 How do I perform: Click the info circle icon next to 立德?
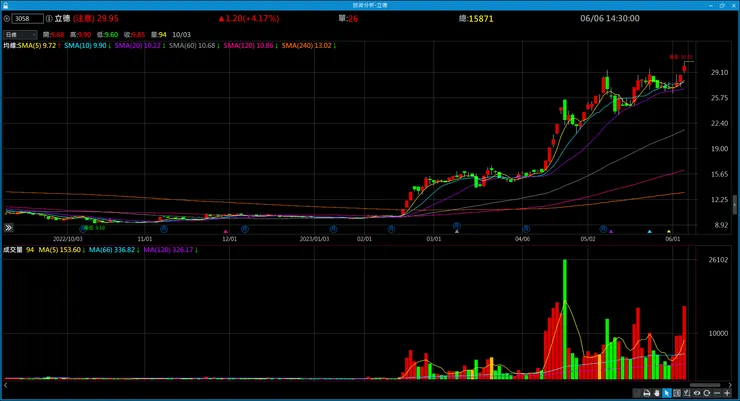point(49,19)
